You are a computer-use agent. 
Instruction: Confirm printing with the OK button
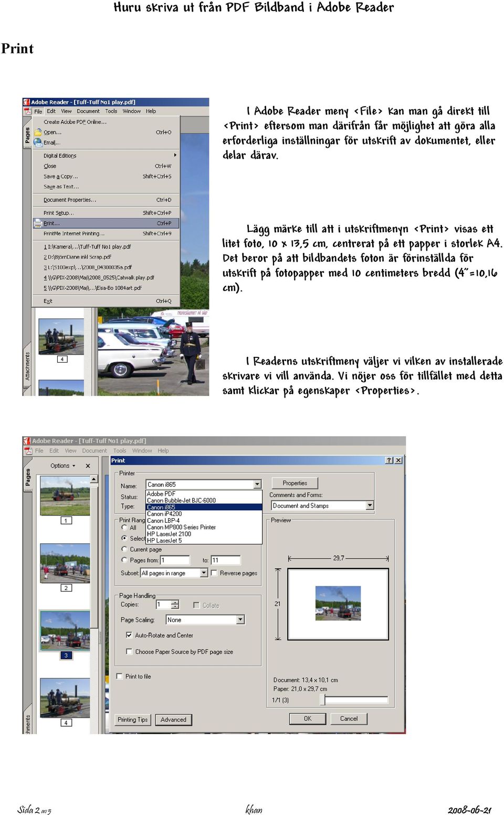308,718
